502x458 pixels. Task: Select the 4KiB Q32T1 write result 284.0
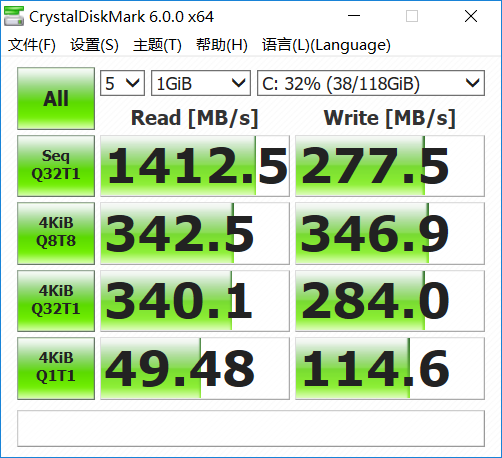pos(390,301)
